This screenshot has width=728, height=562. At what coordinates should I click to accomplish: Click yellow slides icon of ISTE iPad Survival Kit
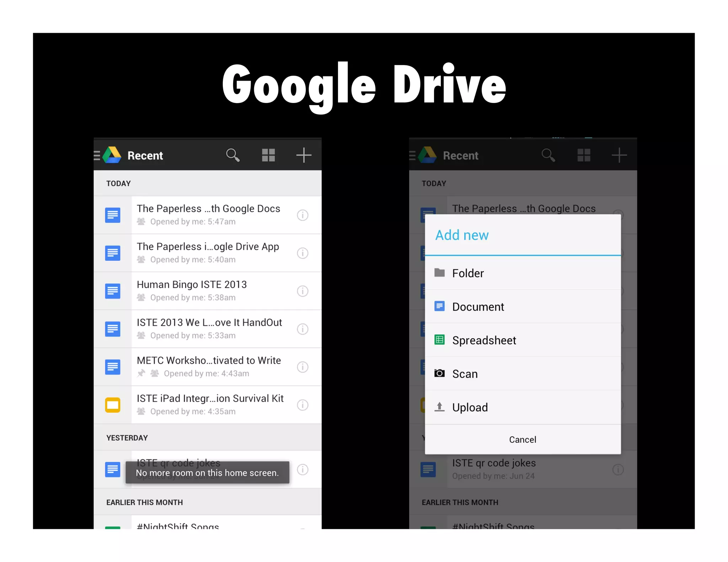point(113,405)
